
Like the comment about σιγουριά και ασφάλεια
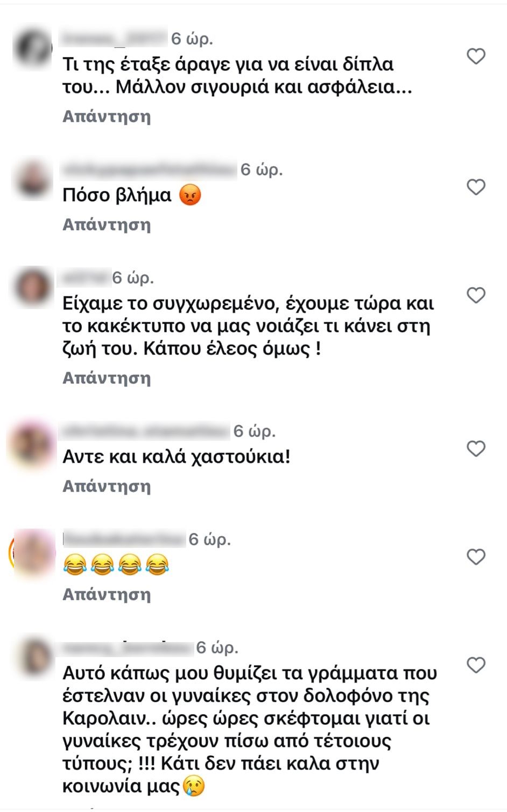pyautogui.click(x=476, y=56)
